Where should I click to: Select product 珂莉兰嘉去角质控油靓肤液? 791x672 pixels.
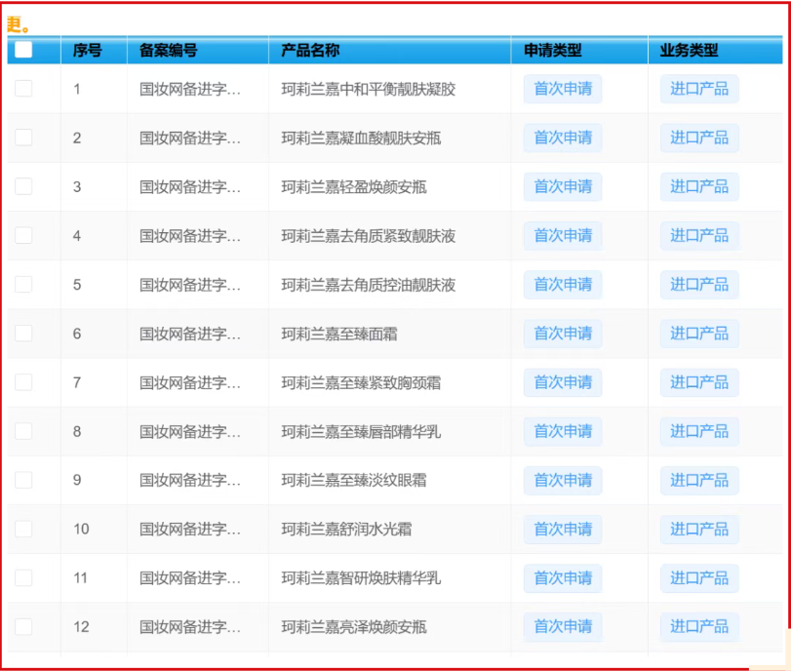pos(369,285)
